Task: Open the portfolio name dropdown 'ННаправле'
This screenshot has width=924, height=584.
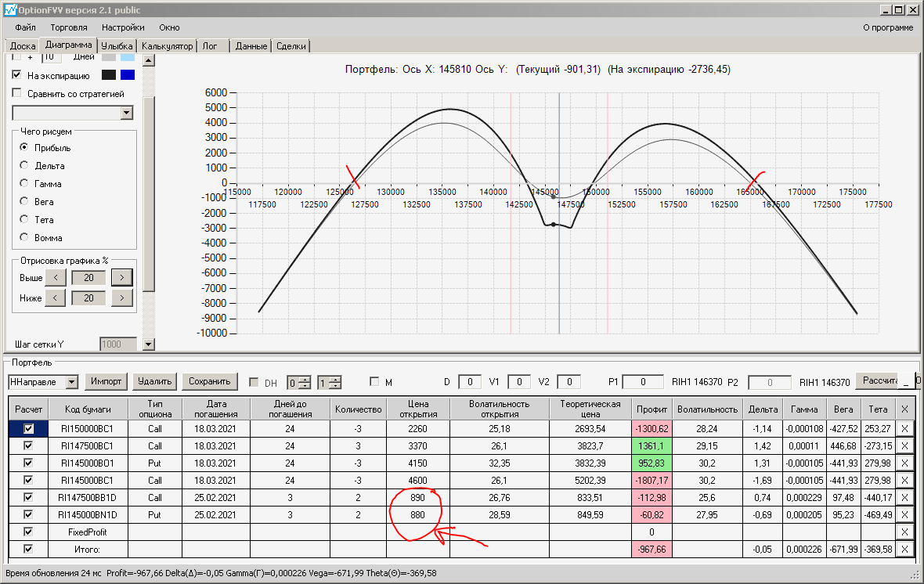Action: [x=72, y=382]
